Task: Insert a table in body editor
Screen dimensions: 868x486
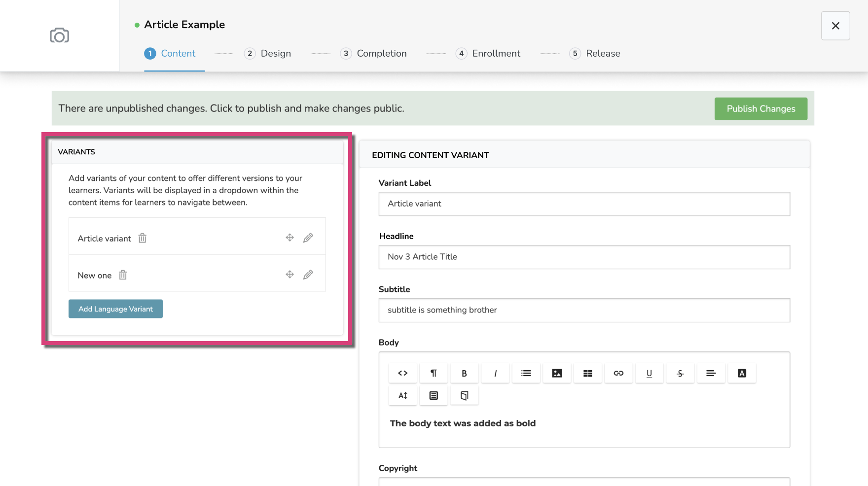Action: 588,373
